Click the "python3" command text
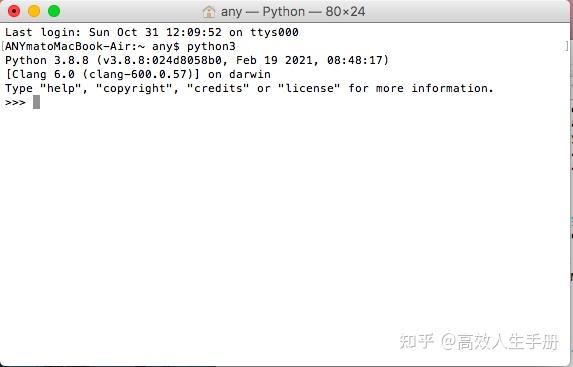573x367 pixels. tap(211, 47)
